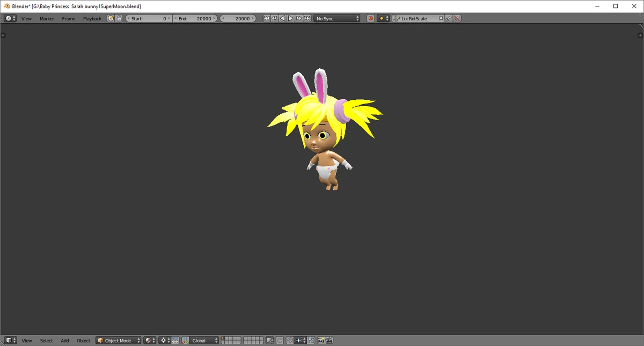The height and width of the screenshot is (346, 644).
Task: Click the delete keyframe scissors icon
Action: [x=457, y=18]
